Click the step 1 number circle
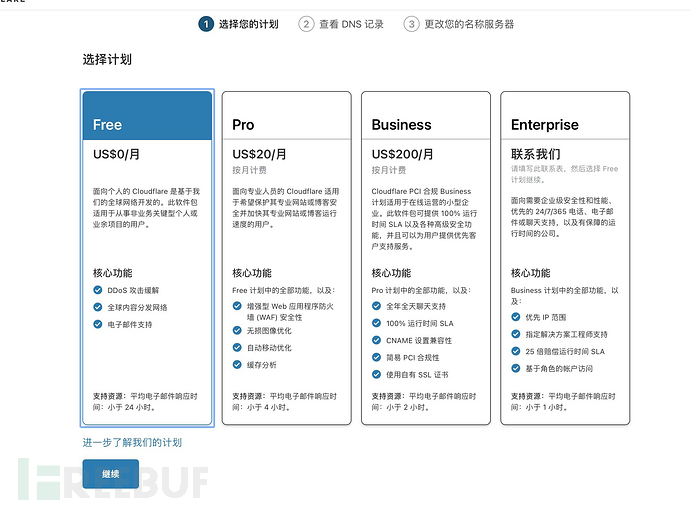The height and width of the screenshot is (507, 690). point(206,24)
